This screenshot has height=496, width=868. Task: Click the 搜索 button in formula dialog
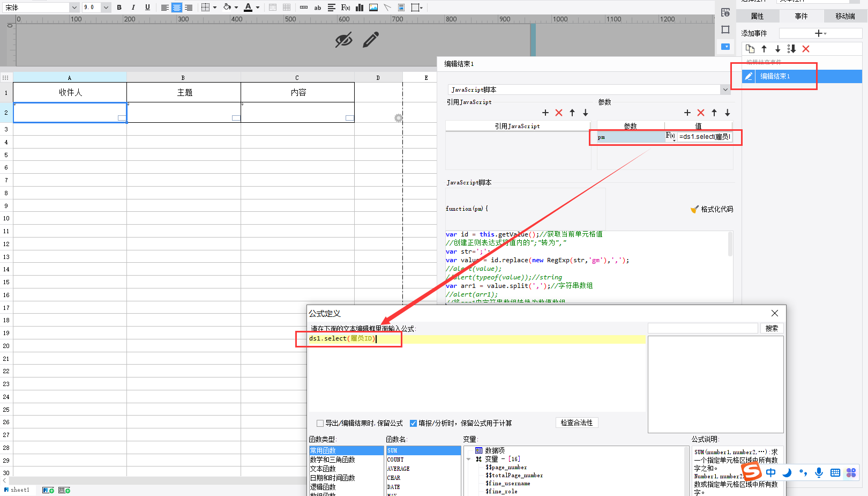(x=772, y=328)
